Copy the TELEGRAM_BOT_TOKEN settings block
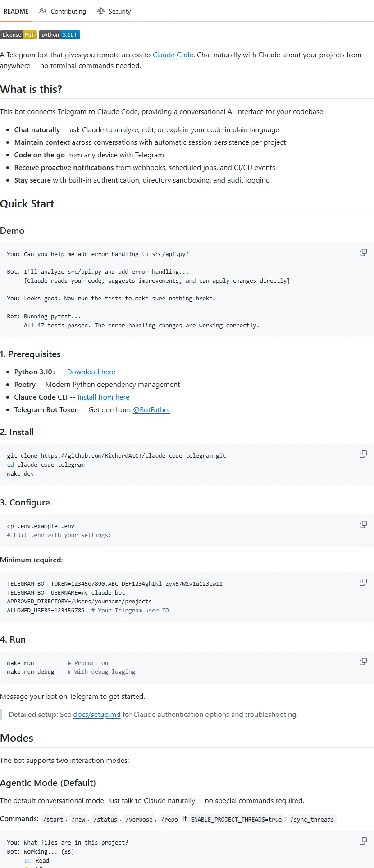Viewport: 374px width, 868px height. point(363,582)
